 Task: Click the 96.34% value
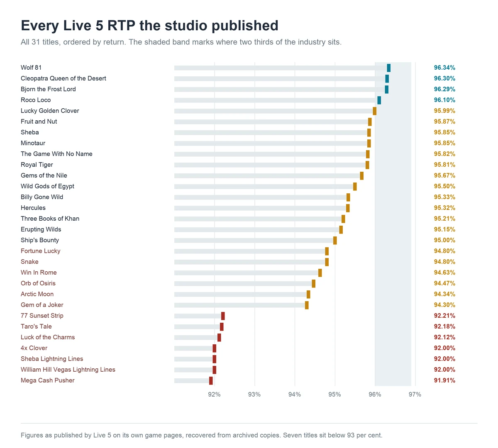click(x=444, y=68)
